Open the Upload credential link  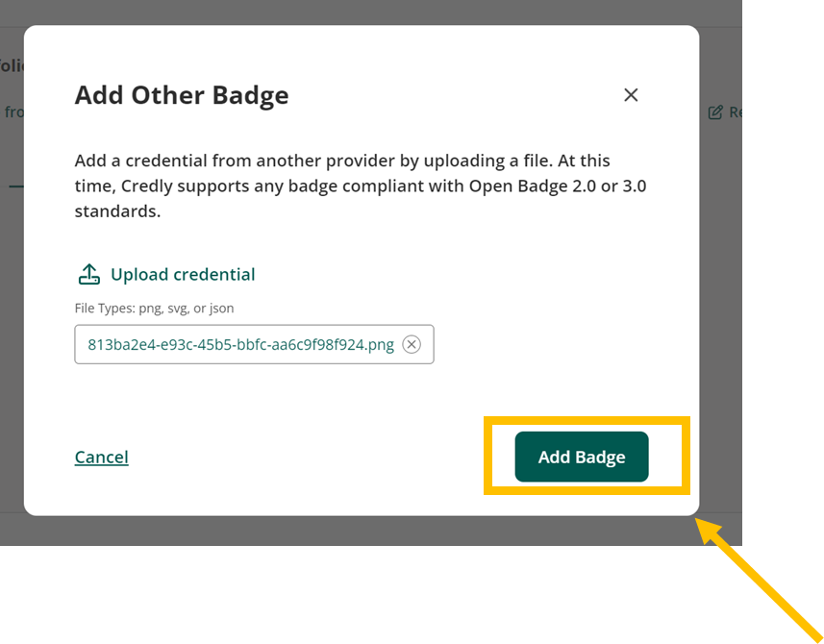coord(183,274)
